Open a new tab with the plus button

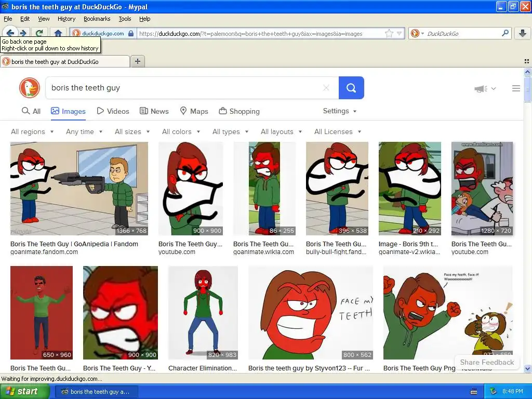click(137, 61)
